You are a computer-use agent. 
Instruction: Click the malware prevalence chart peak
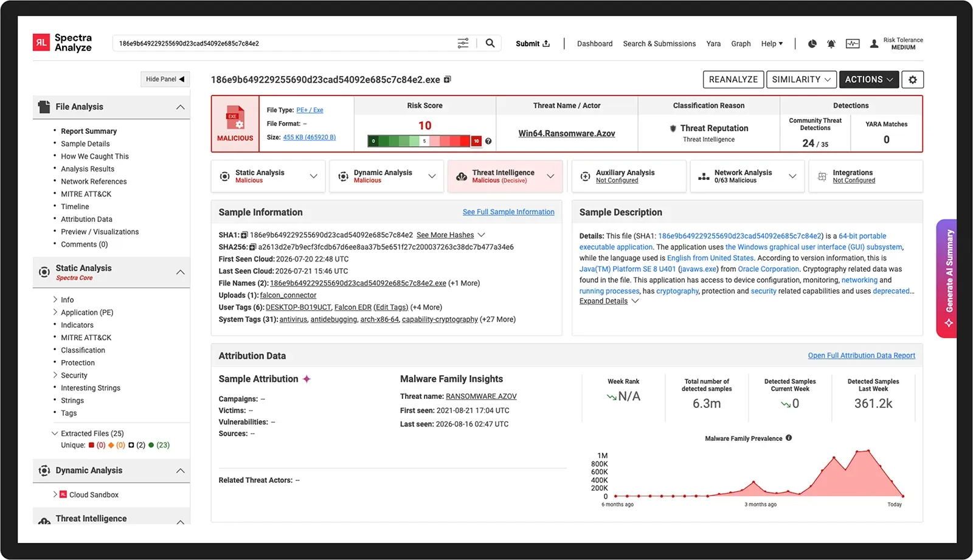click(868, 451)
